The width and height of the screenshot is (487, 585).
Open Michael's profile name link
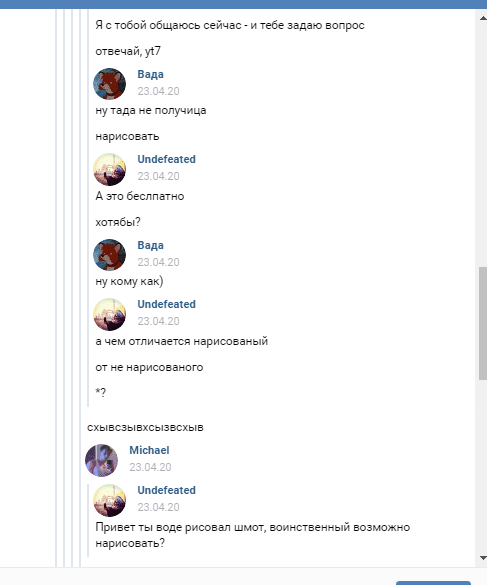[149, 450]
